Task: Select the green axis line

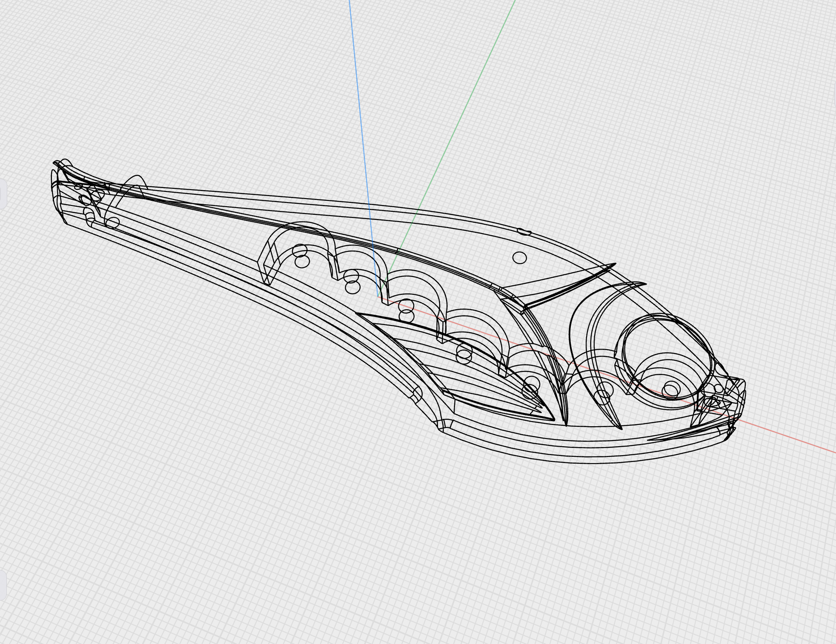Action: pos(447,149)
